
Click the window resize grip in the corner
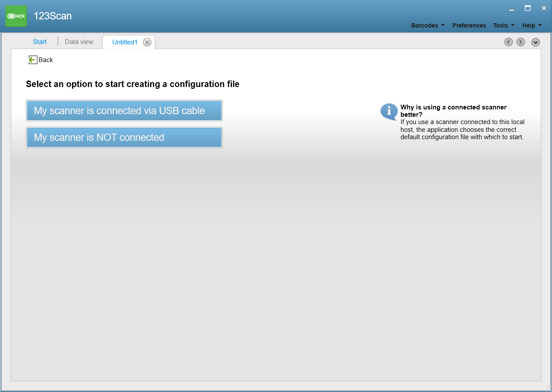[x=548, y=388]
